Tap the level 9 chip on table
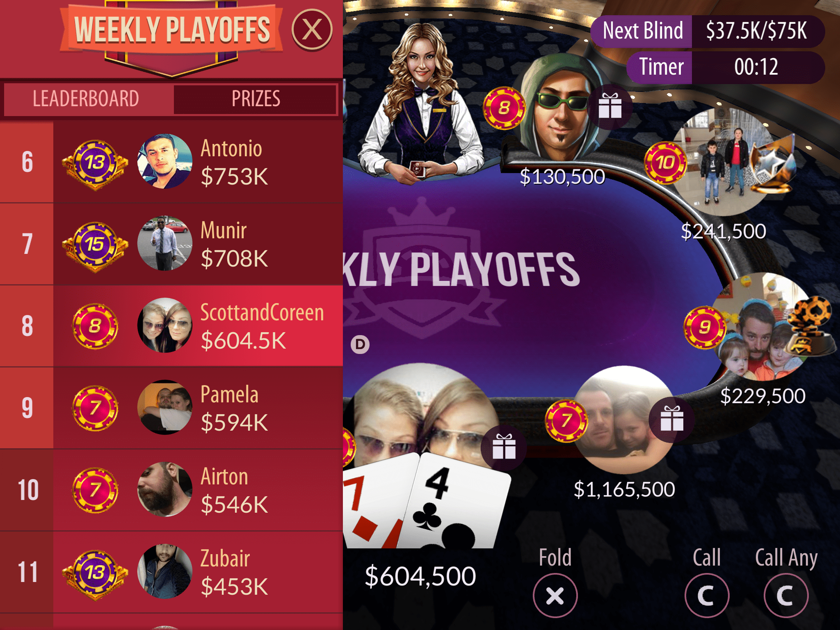The width and height of the screenshot is (840, 630). pos(705,327)
